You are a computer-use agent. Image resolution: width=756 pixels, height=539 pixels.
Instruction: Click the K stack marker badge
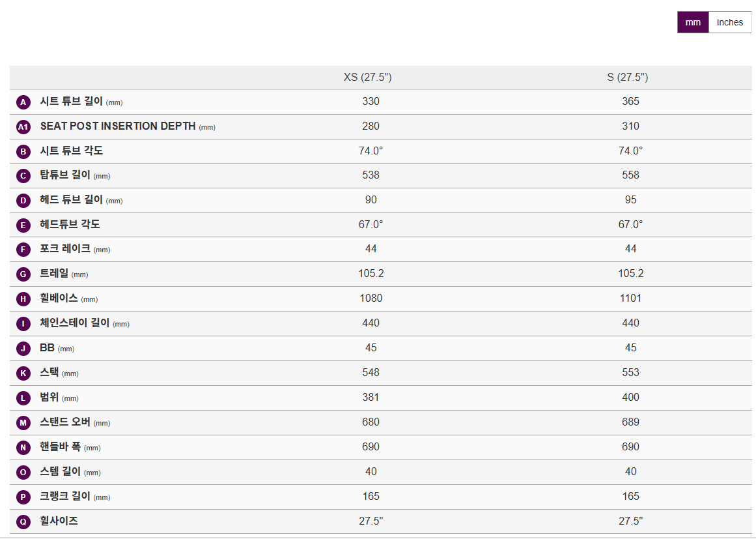23,373
